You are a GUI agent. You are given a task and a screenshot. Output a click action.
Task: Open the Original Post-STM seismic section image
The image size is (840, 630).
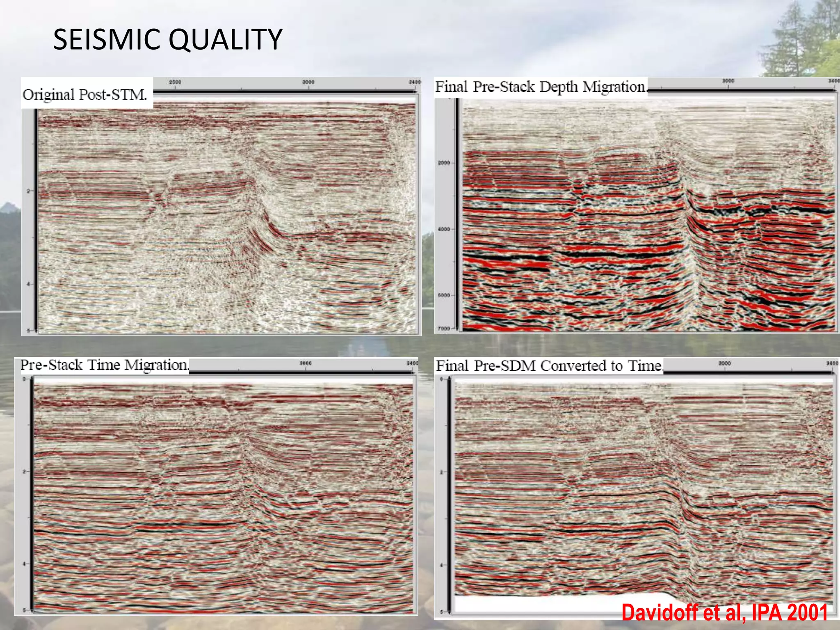click(x=221, y=206)
